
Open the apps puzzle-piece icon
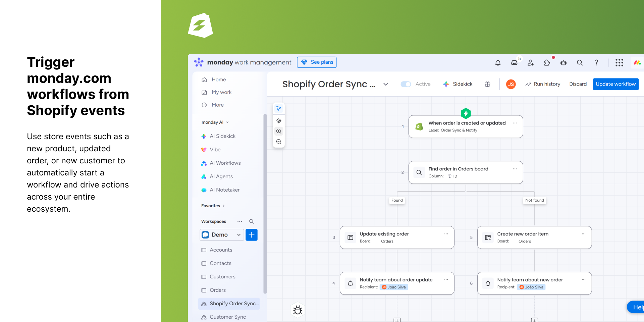pyautogui.click(x=547, y=63)
